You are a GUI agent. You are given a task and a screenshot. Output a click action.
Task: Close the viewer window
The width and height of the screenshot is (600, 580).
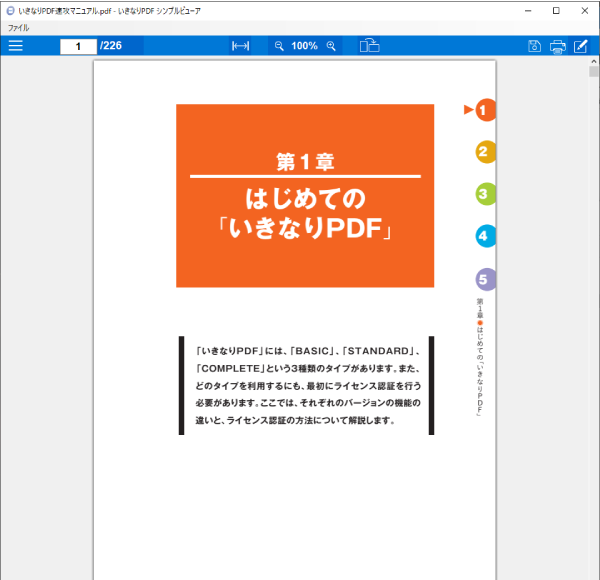coord(584,11)
